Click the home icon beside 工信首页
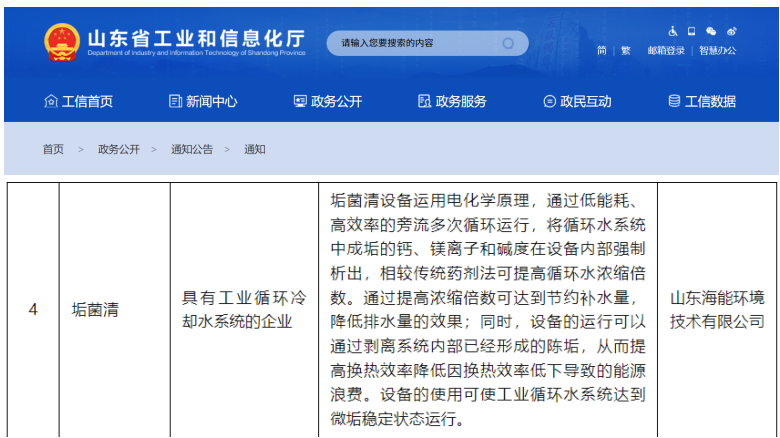This screenshot has height=438, width=780. [51, 101]
